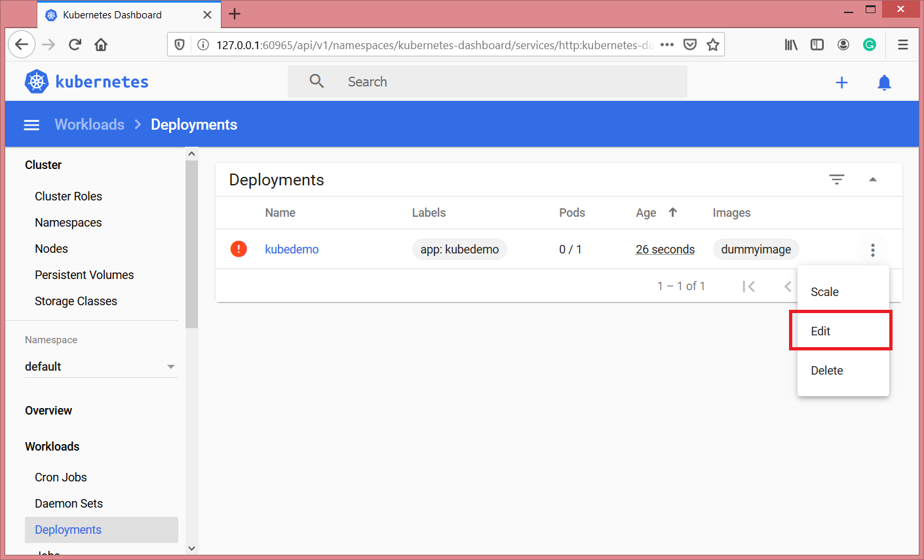Viewport: 924px width, 560px height.
Task: Select Scale from the context menu
Action: 843,292
